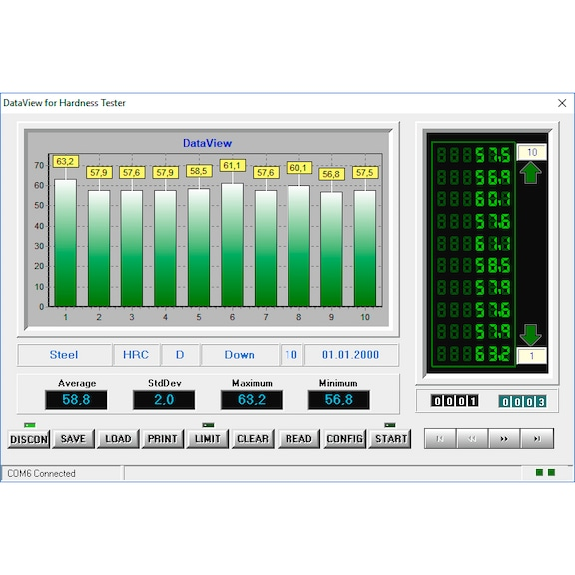Select the HRC hardness scale field
This screenshot has height=575, width=575.
[x=136, y=355]
